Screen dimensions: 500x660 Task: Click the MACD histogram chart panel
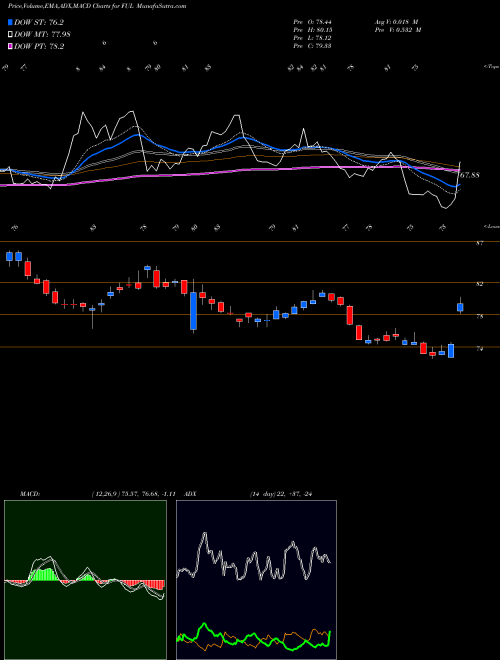coord(85,580)
